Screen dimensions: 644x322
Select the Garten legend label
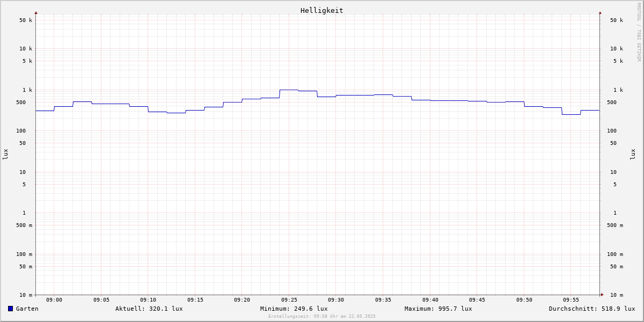27,309
